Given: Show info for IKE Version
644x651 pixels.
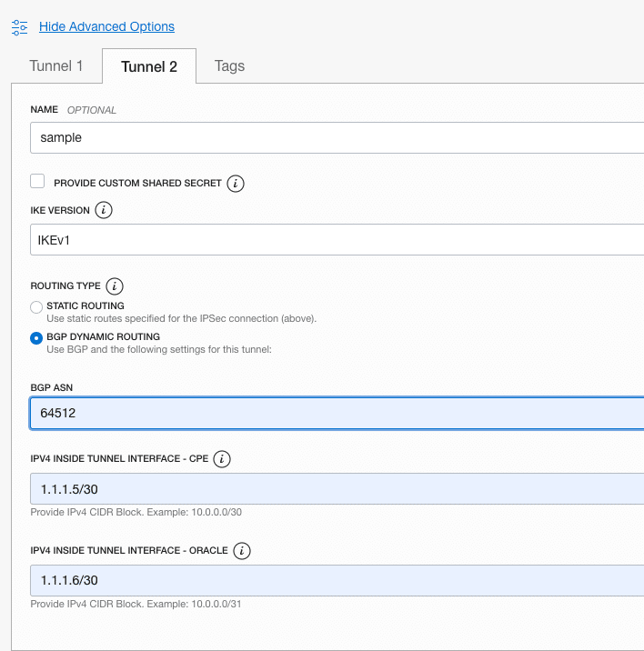Looking at the screenshot, I should pyautogui.click(x=104, y=211).
